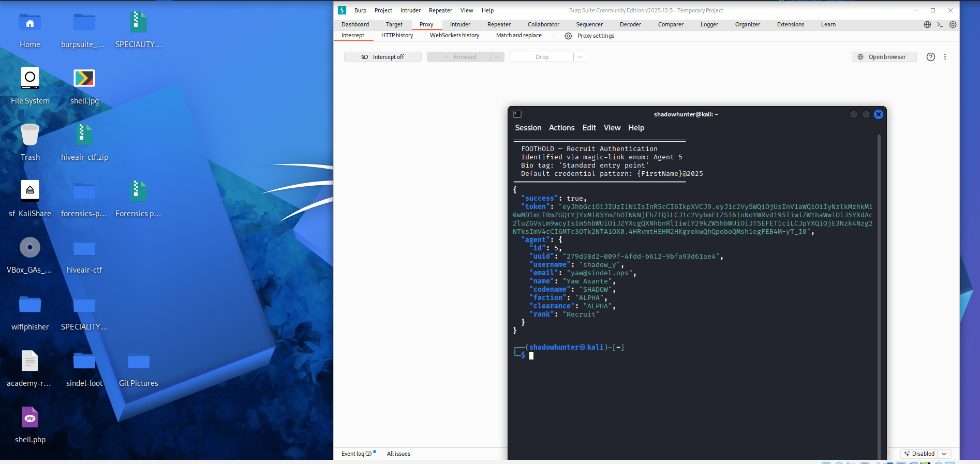Screen dimensions: 980x464
Task: Switch to the Sequencer tab
Action: click(589, 24)
